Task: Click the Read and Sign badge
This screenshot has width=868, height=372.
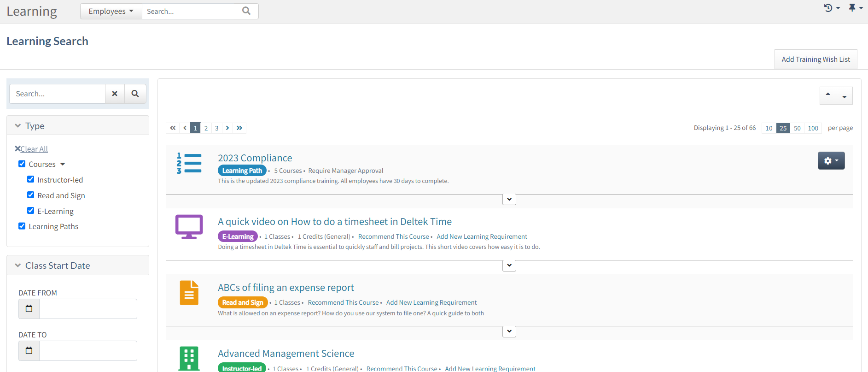Action: (x=242, y=302)
